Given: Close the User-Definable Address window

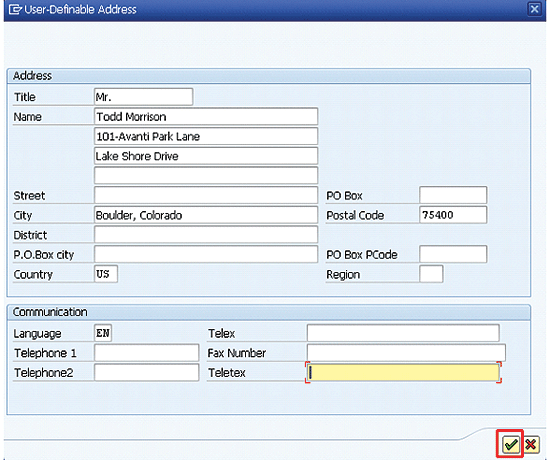Looking at the screenshot, I should 534,9.
